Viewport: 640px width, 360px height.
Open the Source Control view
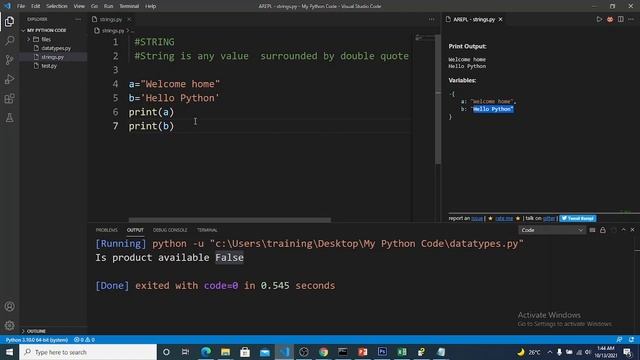coord(9,60)
